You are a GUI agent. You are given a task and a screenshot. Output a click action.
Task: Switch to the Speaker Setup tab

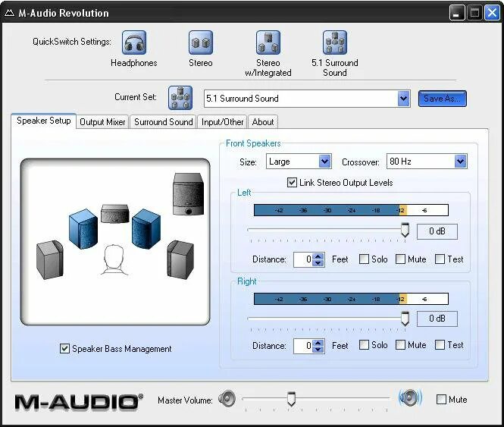click(44, 121)
